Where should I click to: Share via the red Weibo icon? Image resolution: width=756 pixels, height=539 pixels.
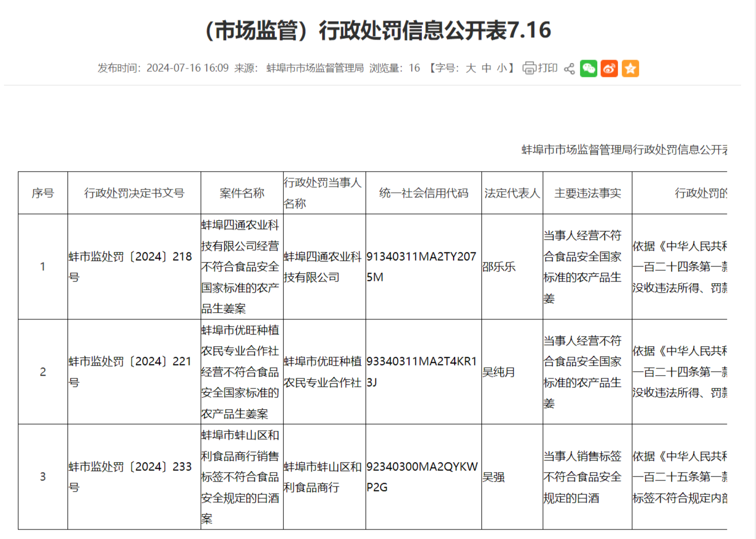coord(609,68)
